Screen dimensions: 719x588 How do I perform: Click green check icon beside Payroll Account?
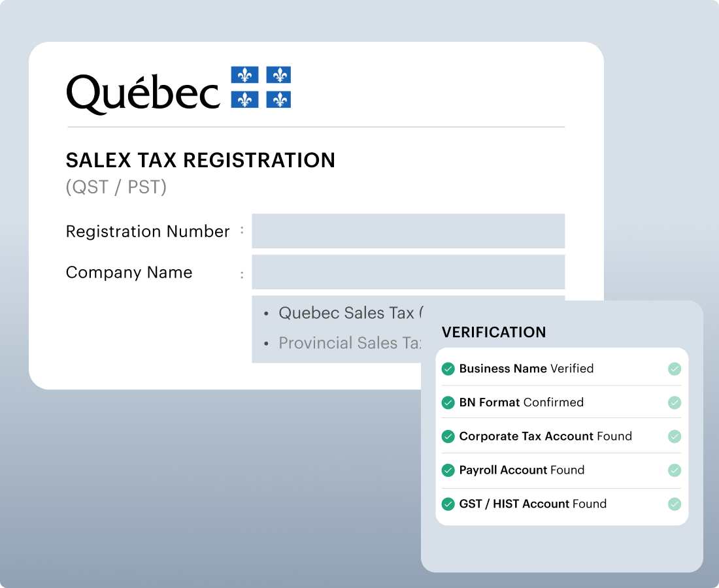[x=448, y=470]
